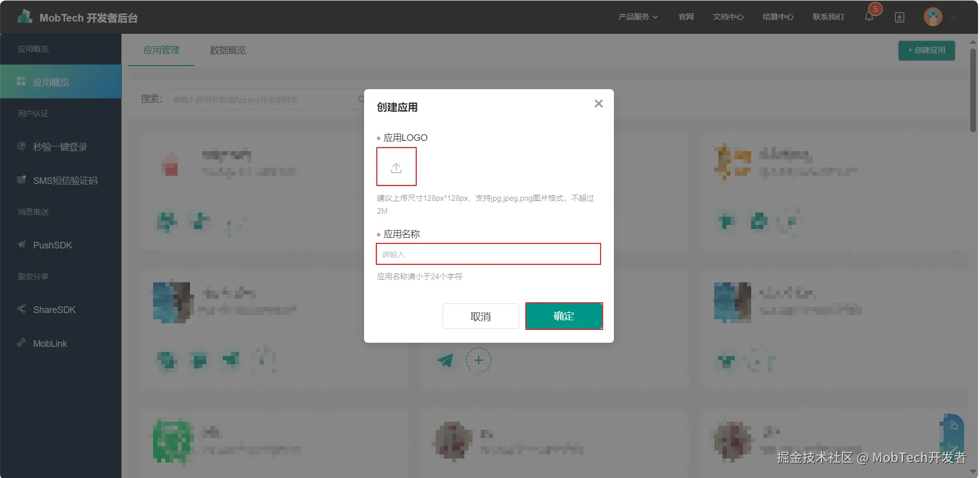980x478 pixels.
Task: Click 联系我们 in the header
Action: coord(828,17)
